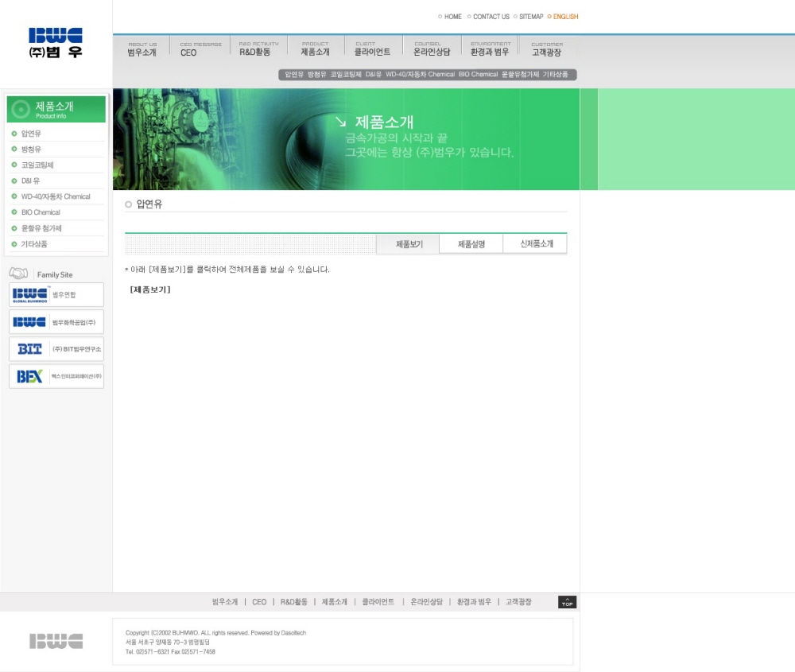
Task: Open the BWC 범우화학공업(주) banner
Action: [x=56, y=322]
